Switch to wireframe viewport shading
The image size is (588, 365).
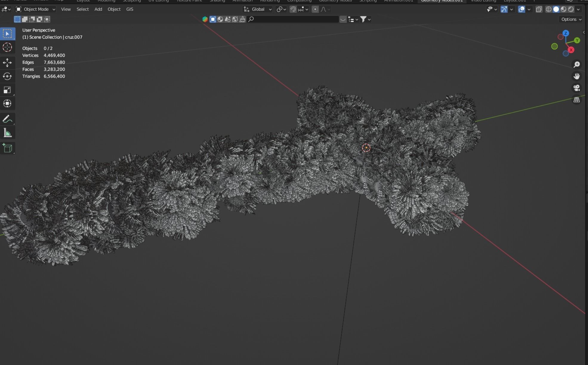click(x=548, y=9)
